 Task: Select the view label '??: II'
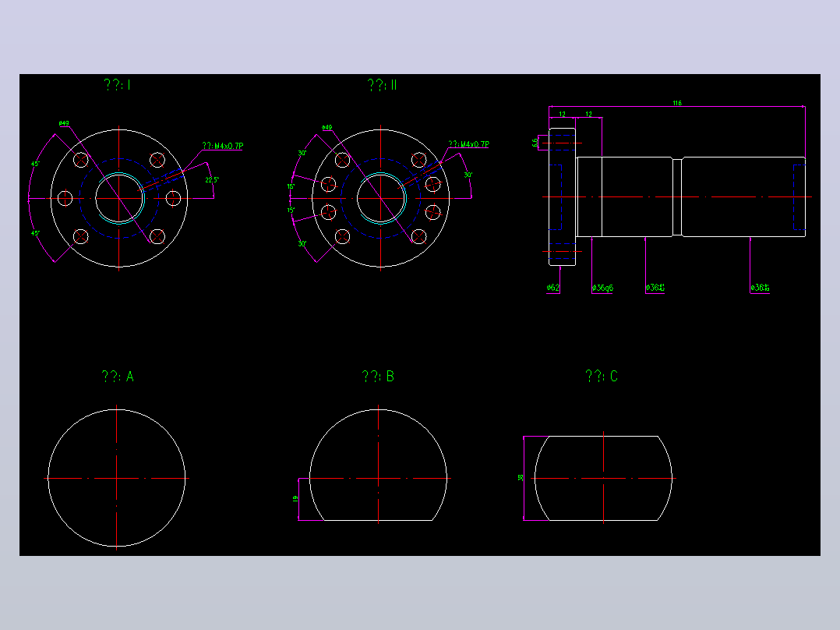[382, 85]
